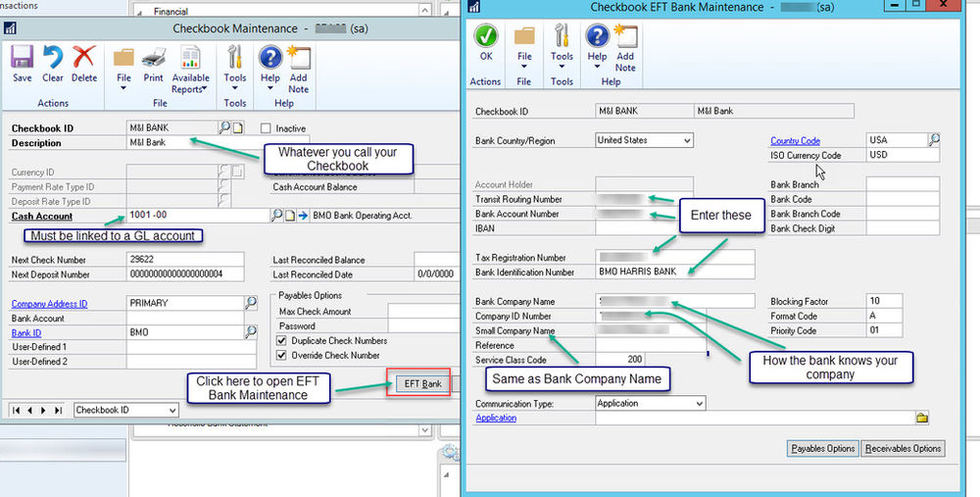Open Help in Checkbook Maintenance window

270,69
